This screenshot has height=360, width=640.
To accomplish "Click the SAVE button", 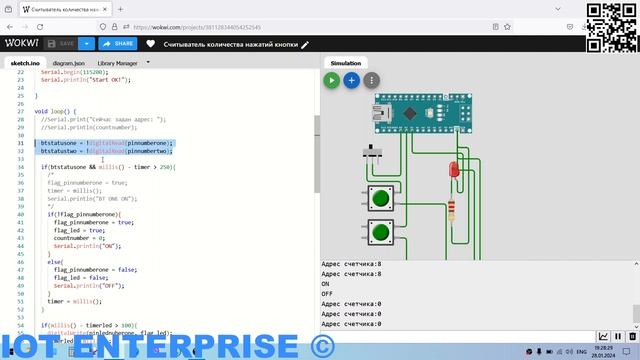I will tap(61, 44).
